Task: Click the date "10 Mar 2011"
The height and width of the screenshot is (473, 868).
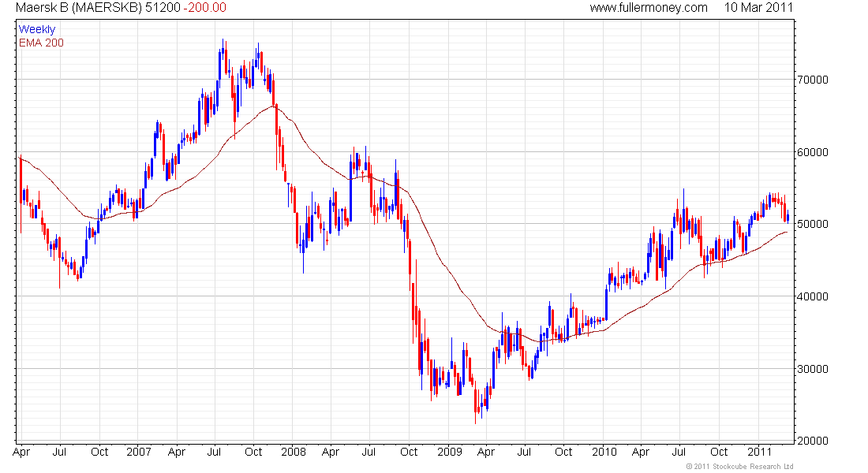Action: tap(758, 8)
